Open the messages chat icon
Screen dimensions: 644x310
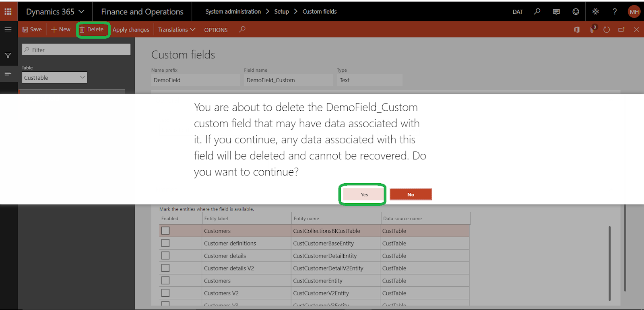click(556, 12)
